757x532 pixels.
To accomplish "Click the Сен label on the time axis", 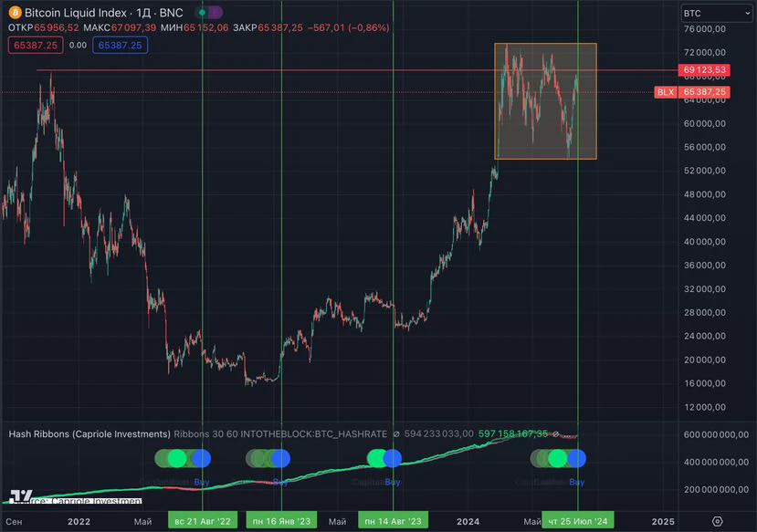I will [14, 521].
